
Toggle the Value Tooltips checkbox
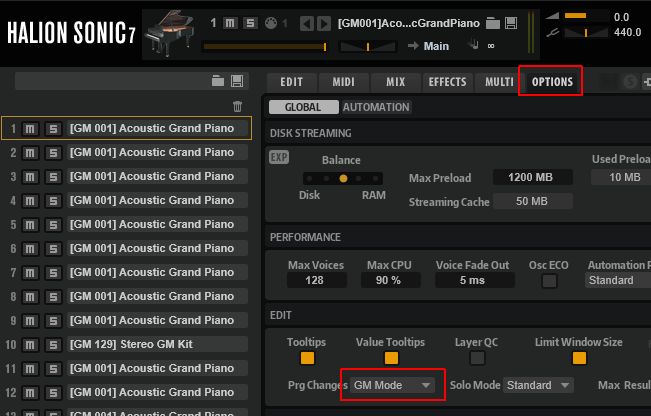(x=391, y=358)
